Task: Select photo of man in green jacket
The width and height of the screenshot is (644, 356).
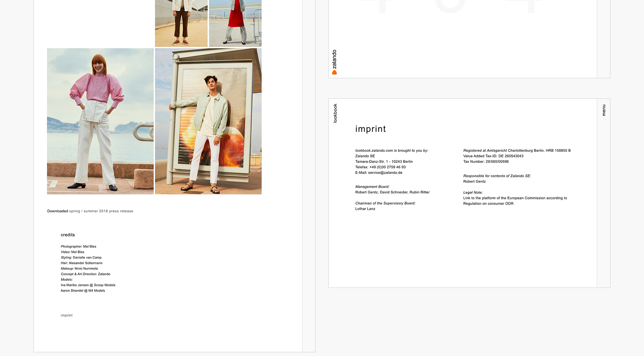Action: coord(208,121)
